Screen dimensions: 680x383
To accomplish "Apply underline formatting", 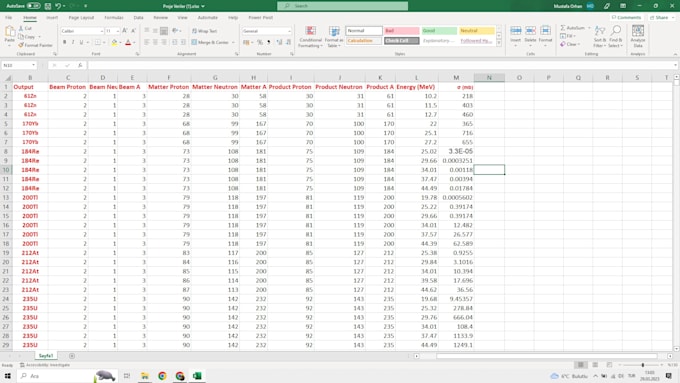I will [81, 43].
